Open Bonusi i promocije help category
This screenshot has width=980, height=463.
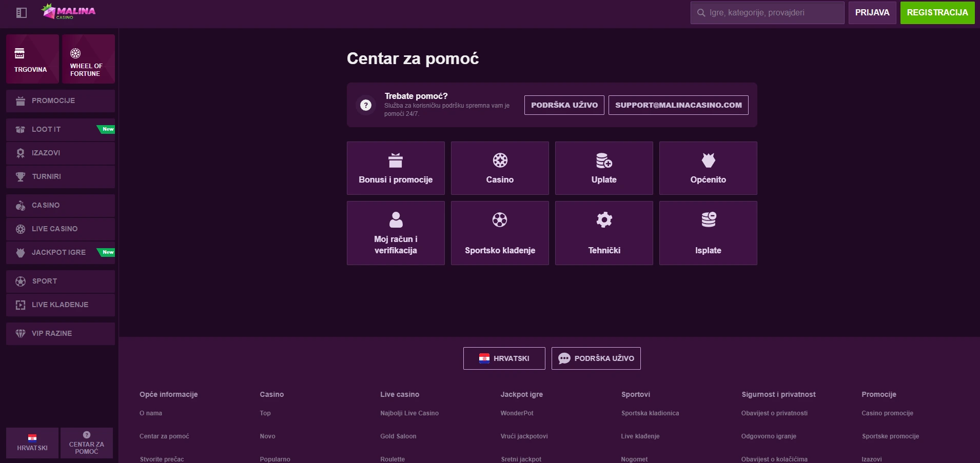[x=396, y=168]
